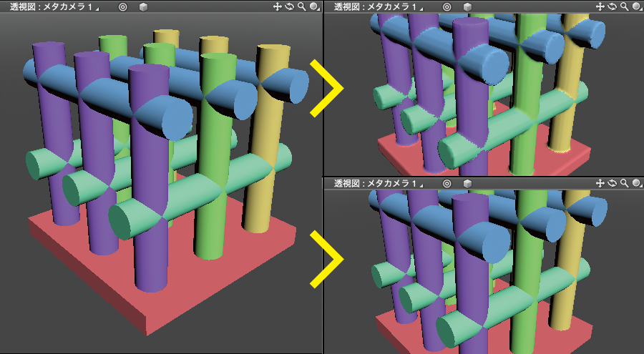Click the cube icon in left viewport header
The height and width of the screenshot is (354, 644).
[143, 6]
